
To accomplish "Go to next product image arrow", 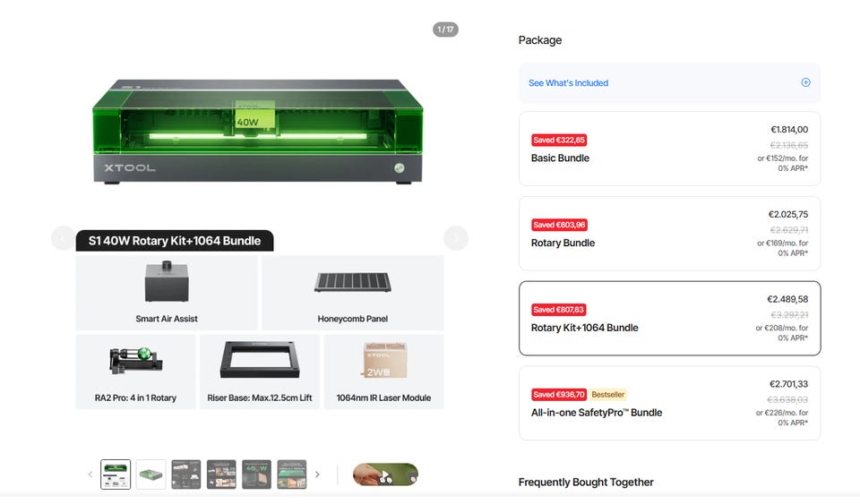I will 456,238.
